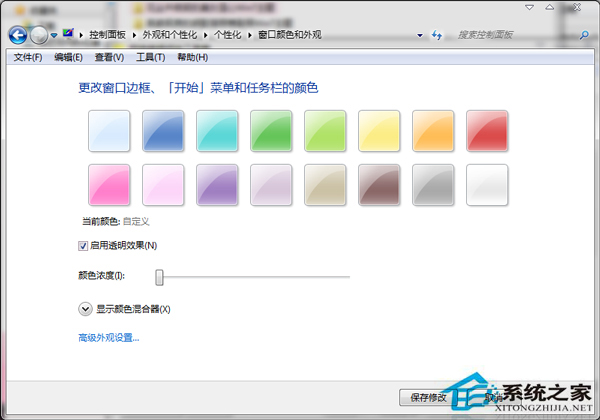Pick the pale lavender color swatch

tap(271, 185)
